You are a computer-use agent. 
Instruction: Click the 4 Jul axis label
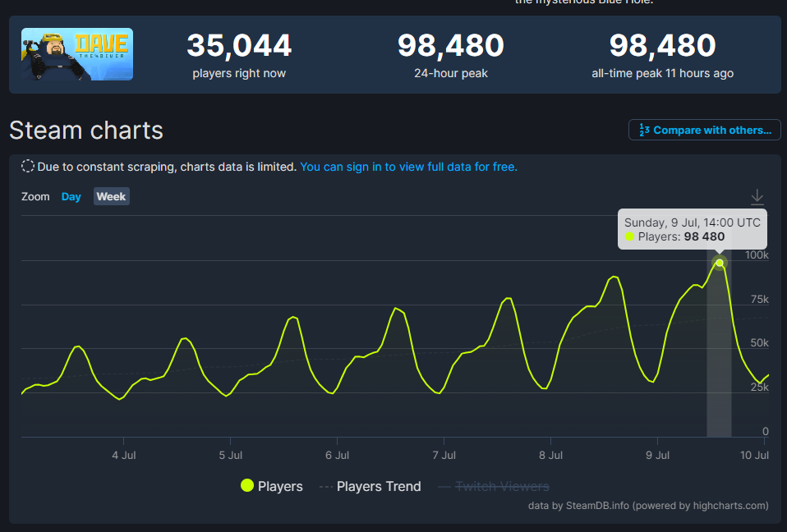click(123, 456)
